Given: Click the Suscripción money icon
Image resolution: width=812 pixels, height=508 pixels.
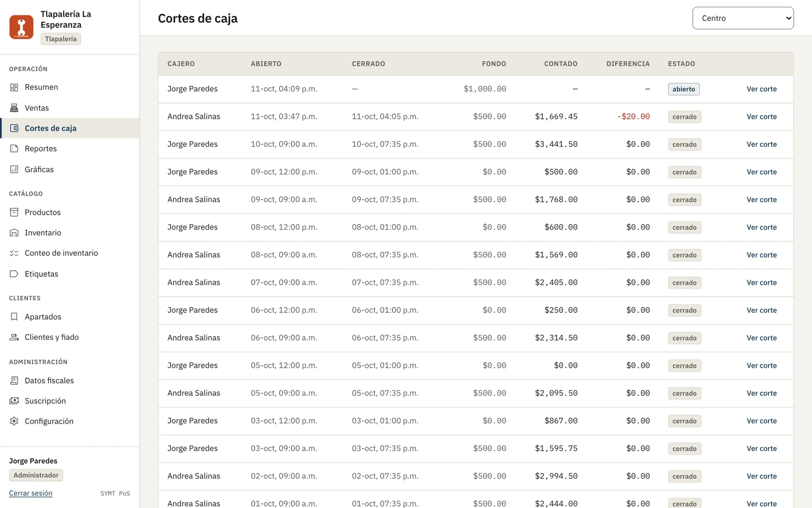Looking at the screenshot, I should point(14,401).
